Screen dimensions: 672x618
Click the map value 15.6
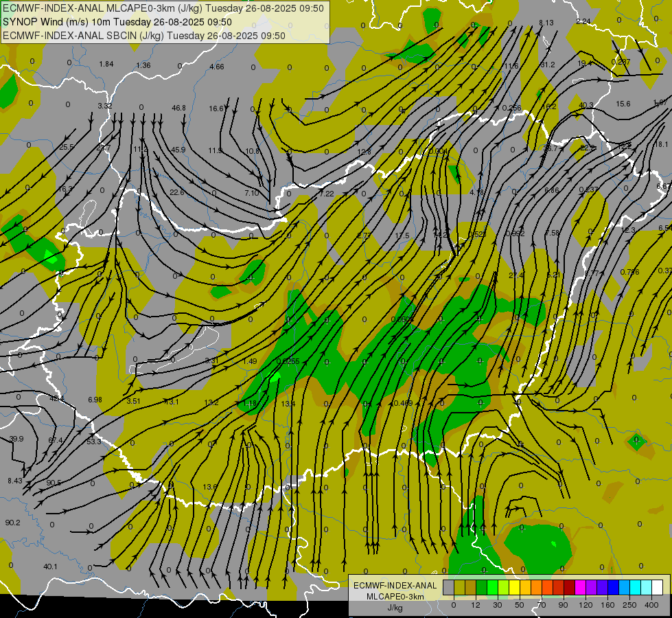623,104
